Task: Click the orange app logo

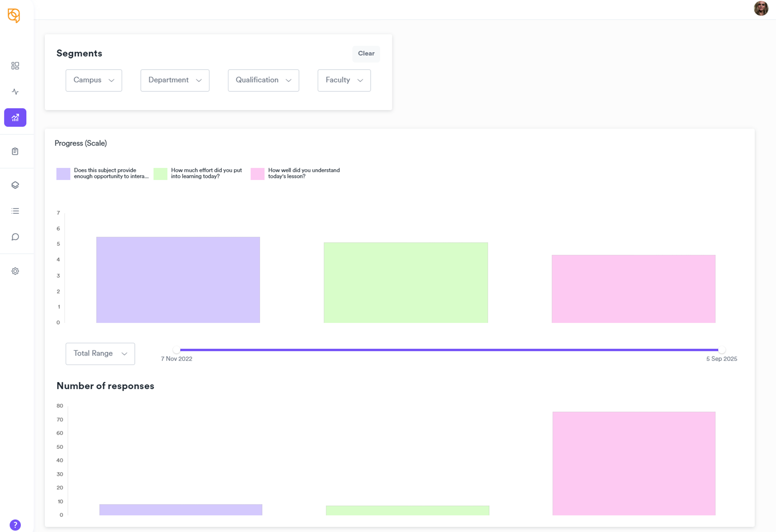Action: (x=14, y=16)
